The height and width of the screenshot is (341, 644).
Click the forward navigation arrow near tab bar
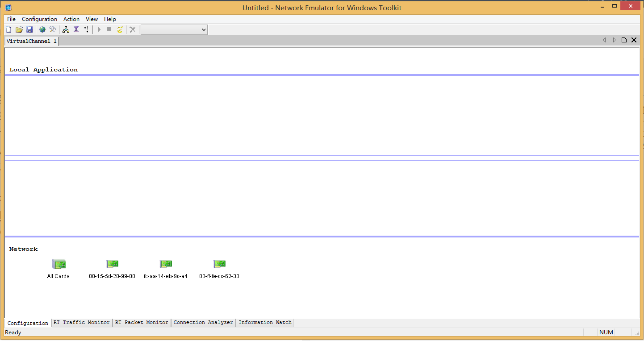[x=614, y=40]
